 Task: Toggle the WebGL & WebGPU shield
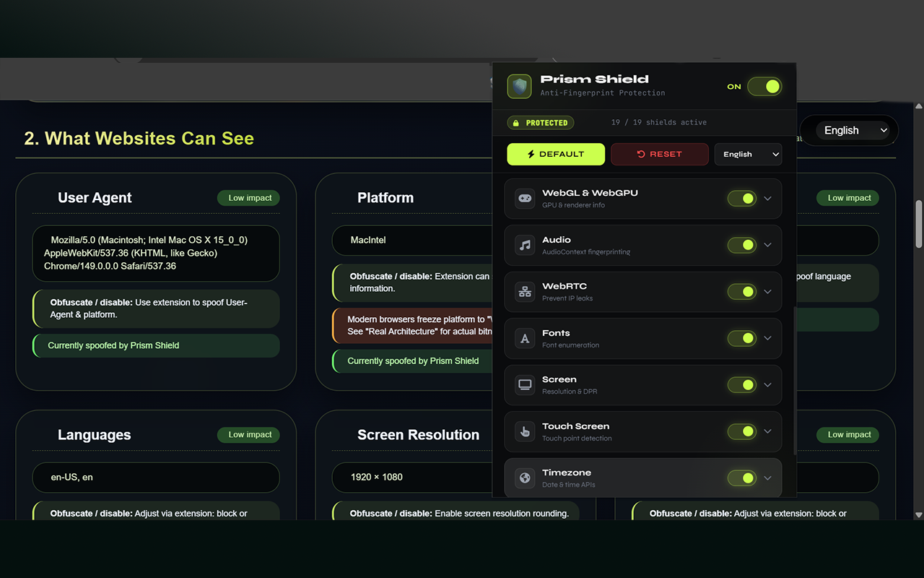[742, 199]
